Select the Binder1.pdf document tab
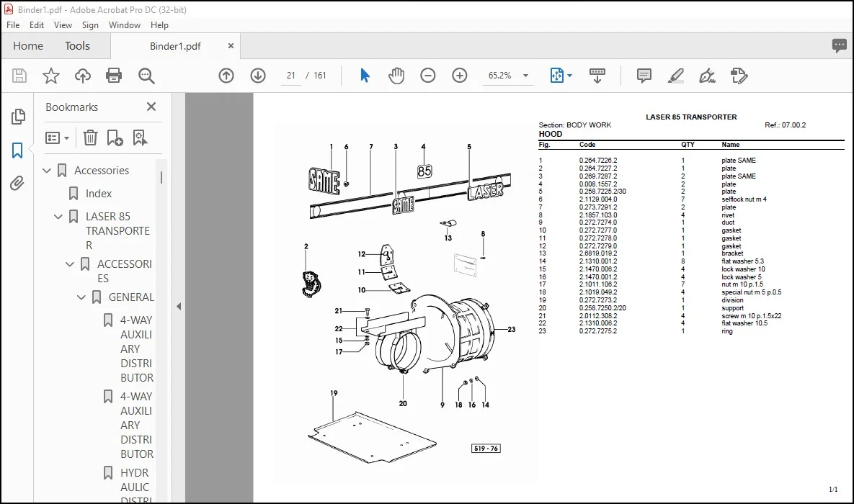Screen dimensions: 854x504 175,46
